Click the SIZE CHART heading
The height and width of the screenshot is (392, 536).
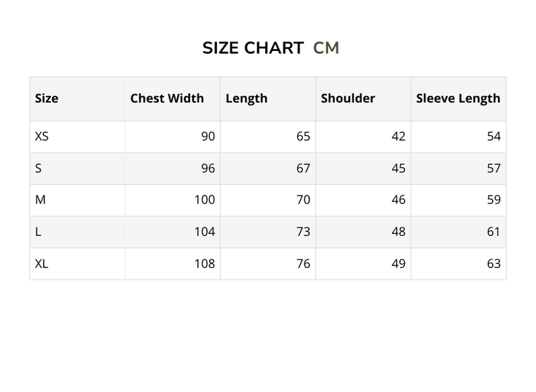click(x=253, y=48)
